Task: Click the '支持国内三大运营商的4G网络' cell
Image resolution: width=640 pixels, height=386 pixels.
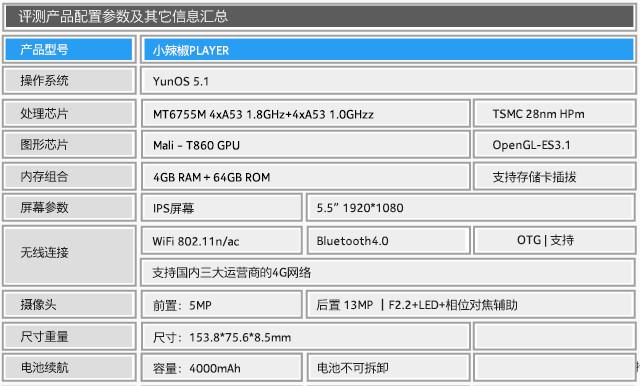Action: tap(388, 272)
